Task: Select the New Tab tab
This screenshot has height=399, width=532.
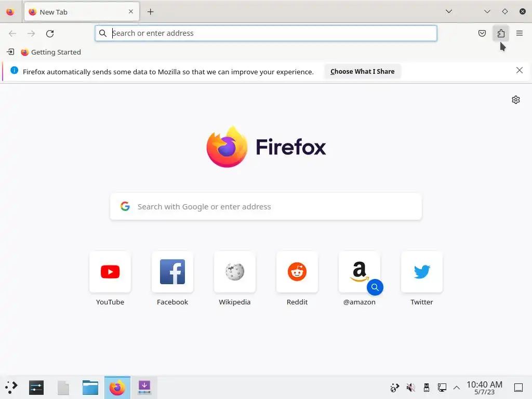Action: point(82,12)
